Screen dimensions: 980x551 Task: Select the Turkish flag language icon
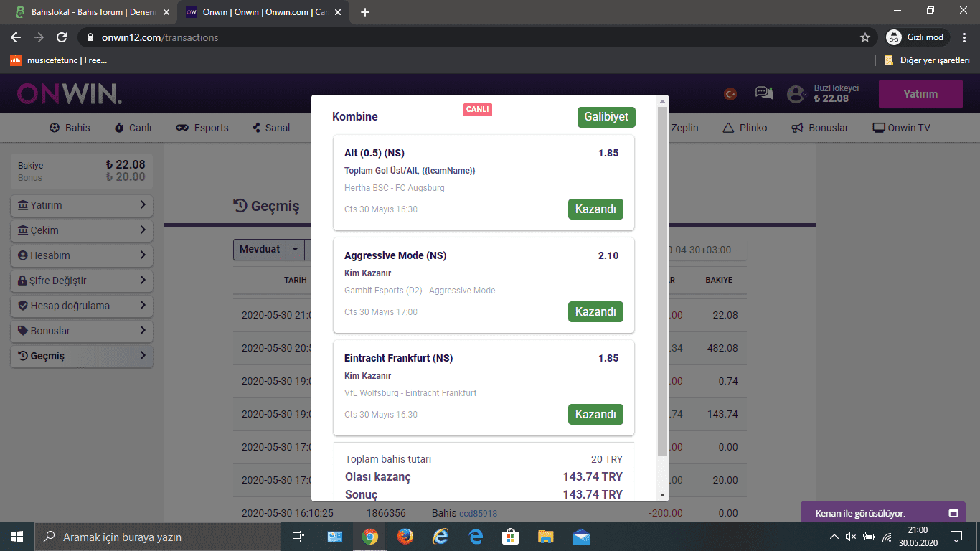click(730, 93)
